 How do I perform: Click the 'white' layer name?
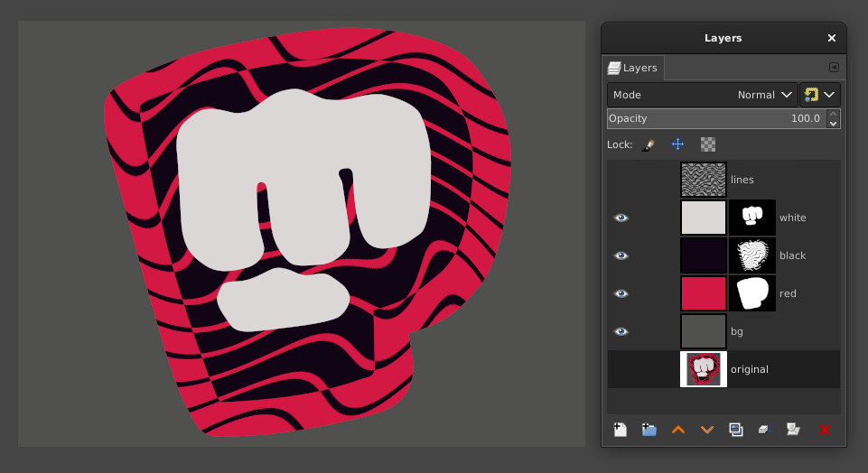[x=793, y=218]
